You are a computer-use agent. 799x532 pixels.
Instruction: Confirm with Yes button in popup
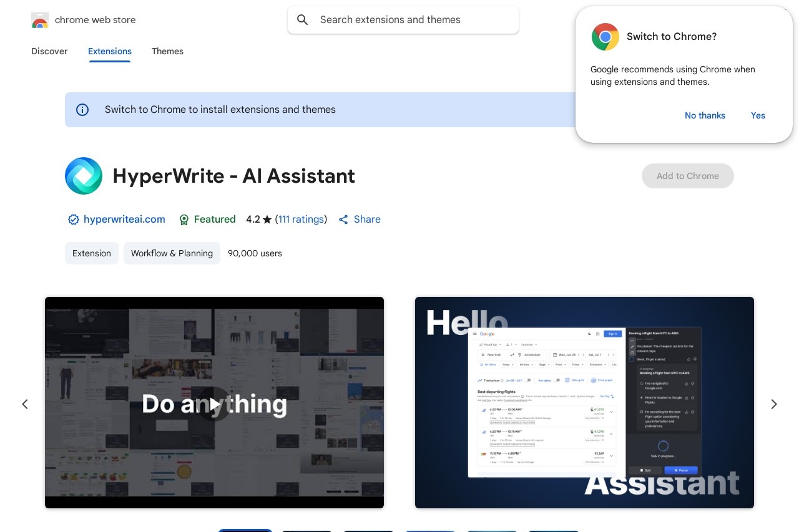click(758, 115)
